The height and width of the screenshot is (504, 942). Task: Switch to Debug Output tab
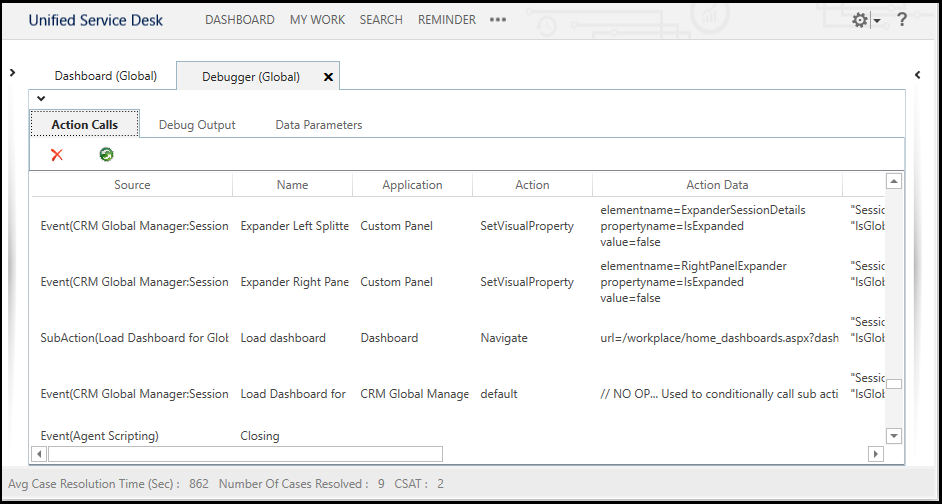point(197,125)
